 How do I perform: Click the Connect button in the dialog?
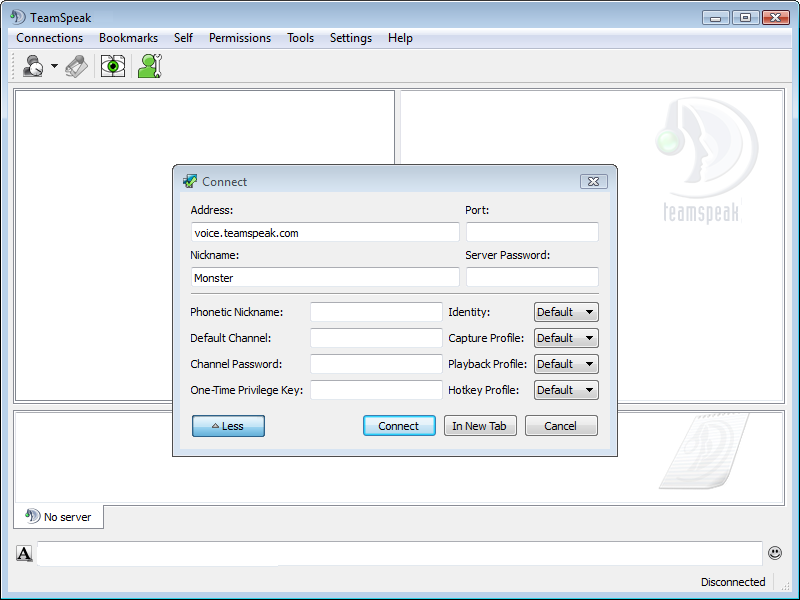tap(399, 426)
